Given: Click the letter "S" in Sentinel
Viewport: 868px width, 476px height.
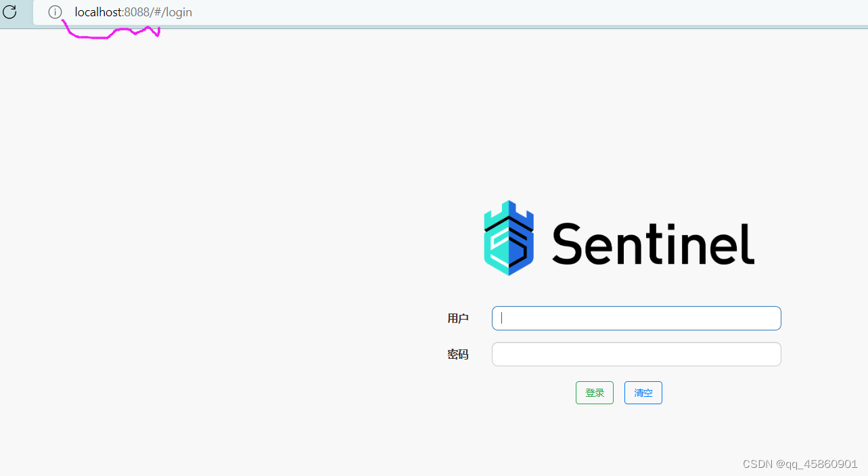Looking at the screenshot, I should click(568, 244).
